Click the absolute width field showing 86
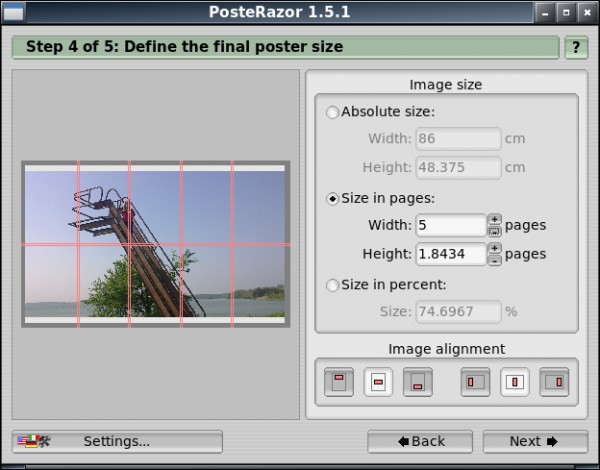Viewport: 600px width, 470px height. pos(458,139)
